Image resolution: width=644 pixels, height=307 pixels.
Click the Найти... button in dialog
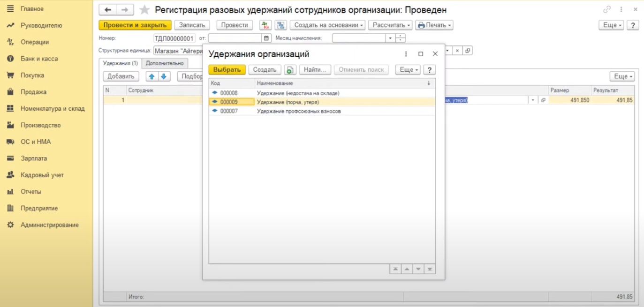315,70
